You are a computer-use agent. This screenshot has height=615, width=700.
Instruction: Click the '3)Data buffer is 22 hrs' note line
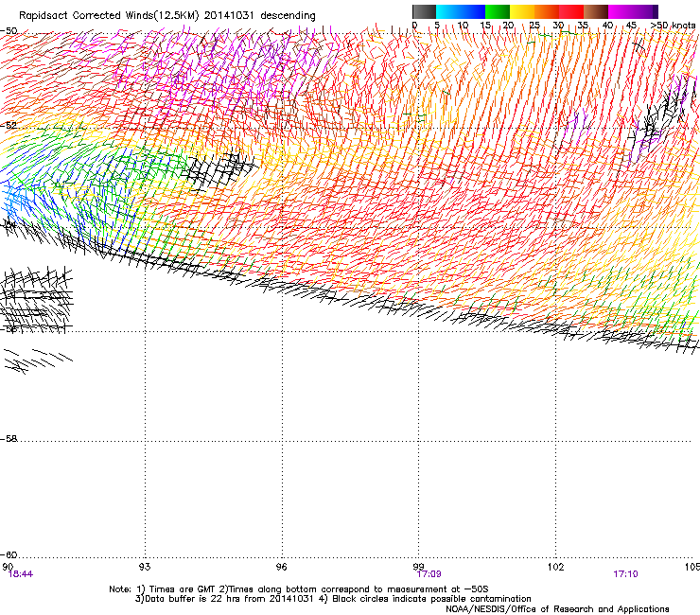[x=333, y=599]
